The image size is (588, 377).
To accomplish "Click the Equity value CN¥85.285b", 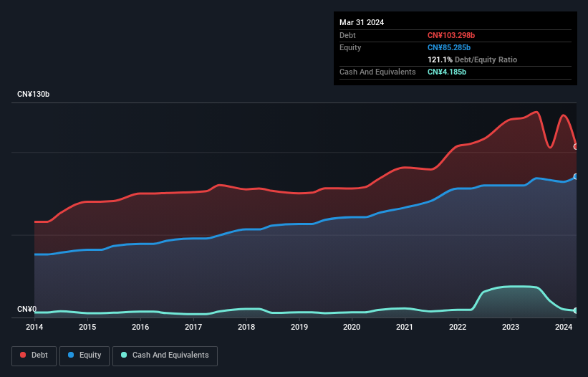I will coord(449,47).
